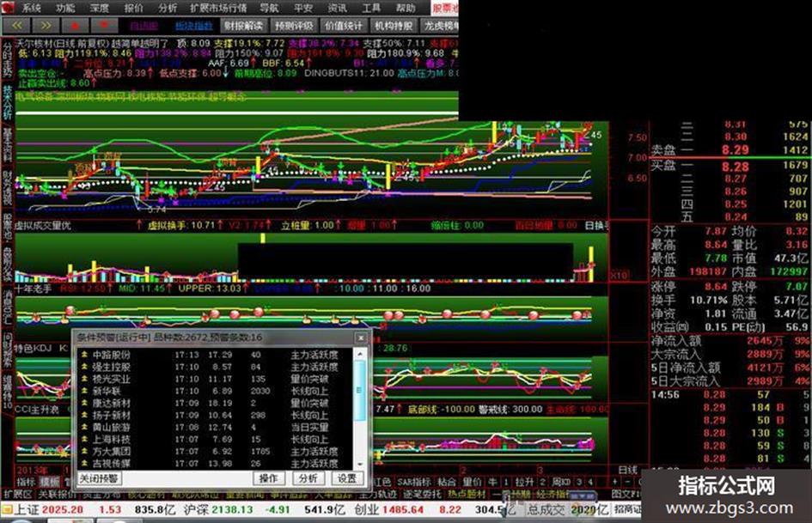Click 分析 button in alert dialog

tap(308, 478)
